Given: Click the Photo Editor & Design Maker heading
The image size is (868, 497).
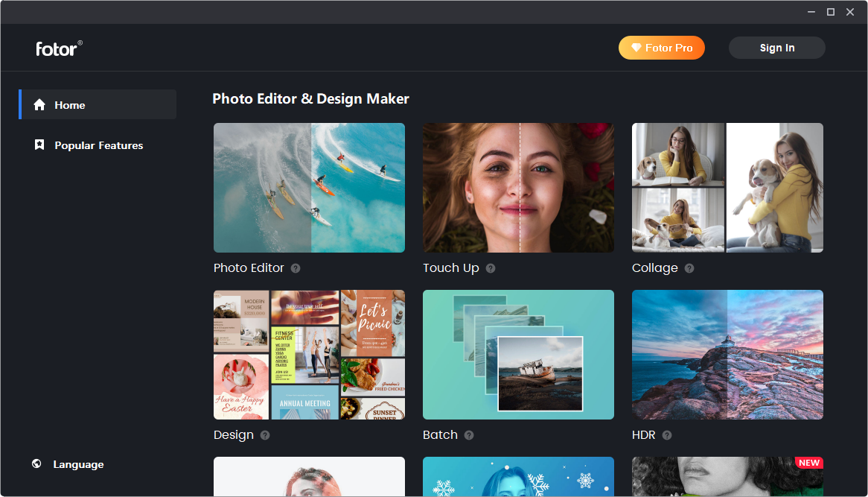Looking at the screenshot, I should click(310, 98).
